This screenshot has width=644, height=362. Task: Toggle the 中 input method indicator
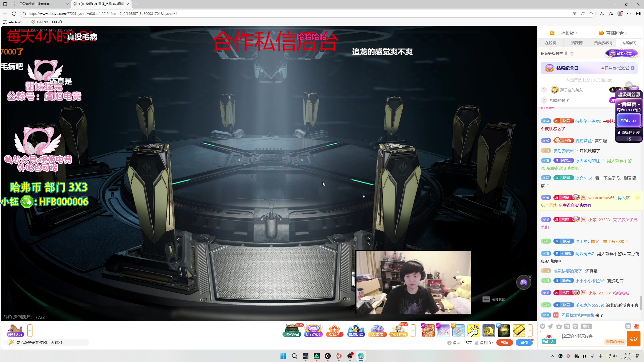[x=601, y=356]
